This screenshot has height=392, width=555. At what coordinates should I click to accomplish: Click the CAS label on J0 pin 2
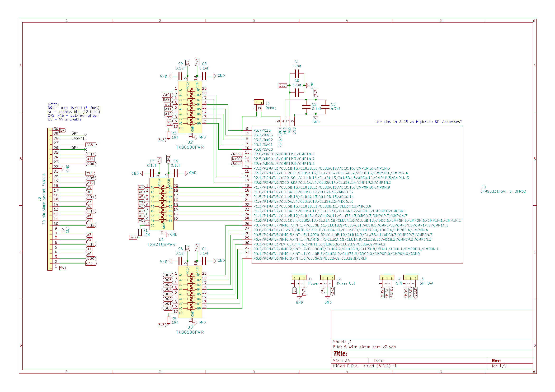[91, 263]
